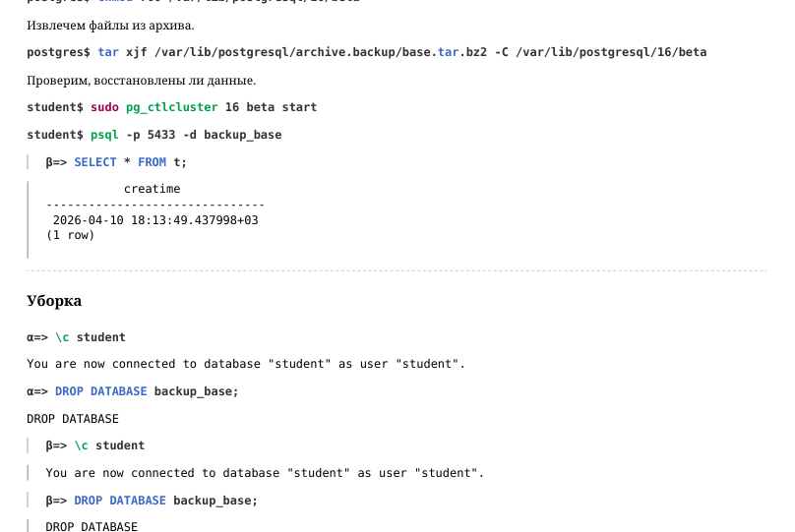Click the beta '\c student' command
The height and width of the screenshot is (532, 795).
coord(95,445)
